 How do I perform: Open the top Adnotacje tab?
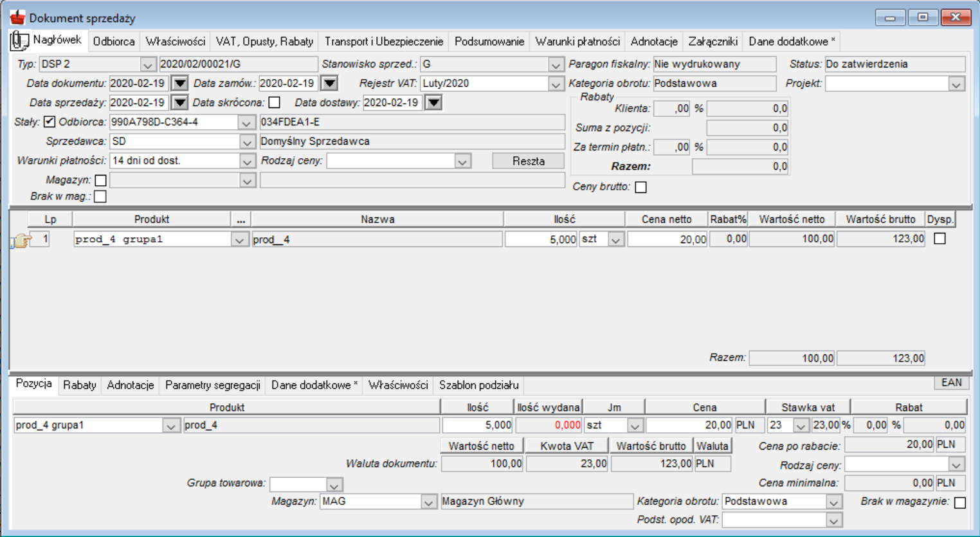tap(654, 41)
